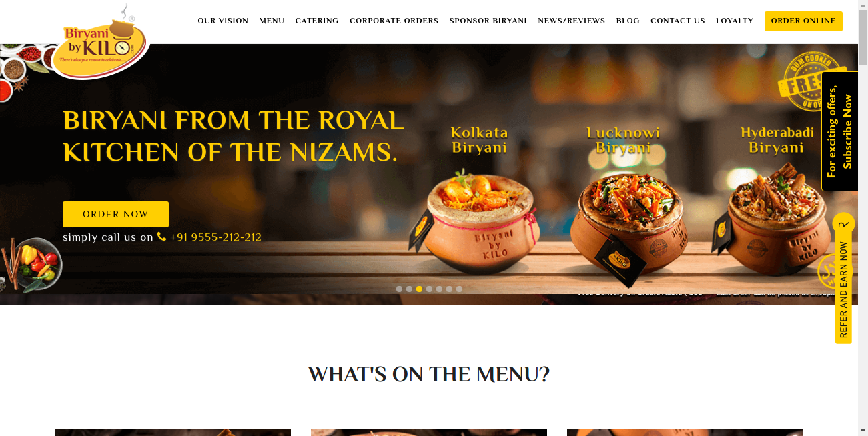This screenshot has width=868, height=436.
Task: Go to the first carousel slide dot
Action: [399, 289]
